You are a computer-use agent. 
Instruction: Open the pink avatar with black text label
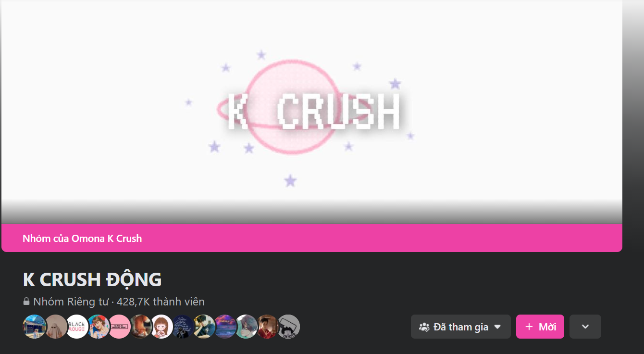119,327
